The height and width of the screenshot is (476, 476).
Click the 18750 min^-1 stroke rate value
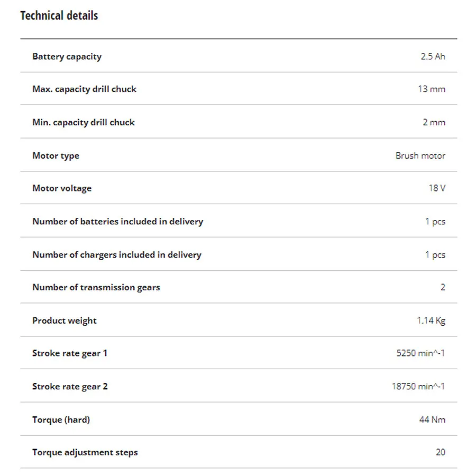418,387
